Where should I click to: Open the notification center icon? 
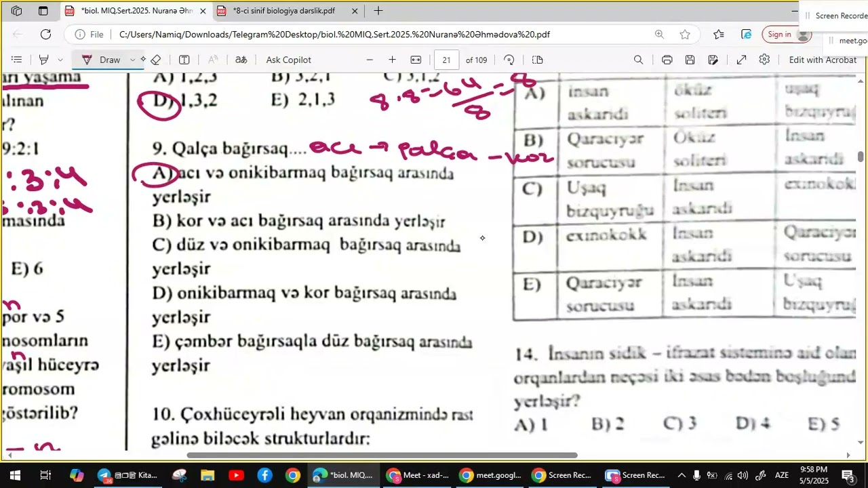pyautogui.click(x=848, y=475)
